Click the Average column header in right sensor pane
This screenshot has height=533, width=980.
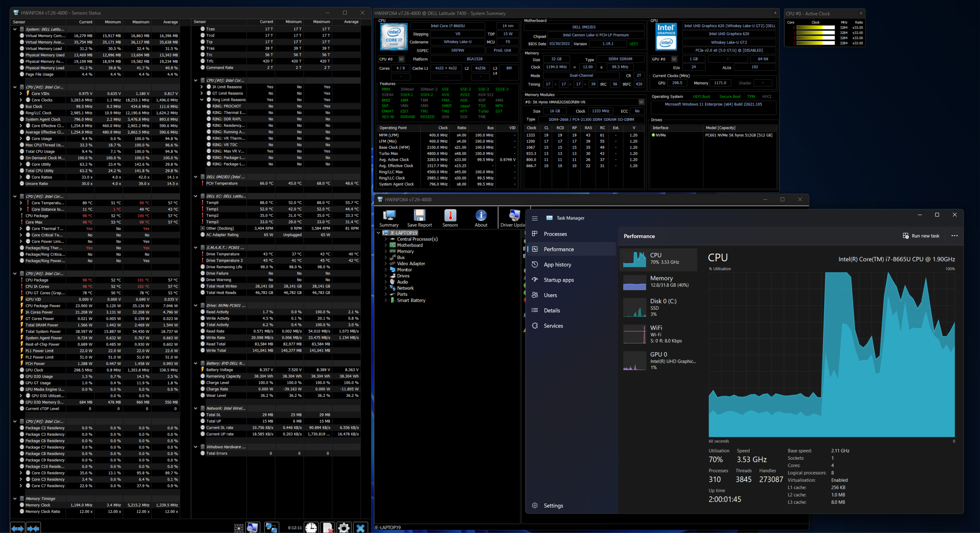click(351, 22)
